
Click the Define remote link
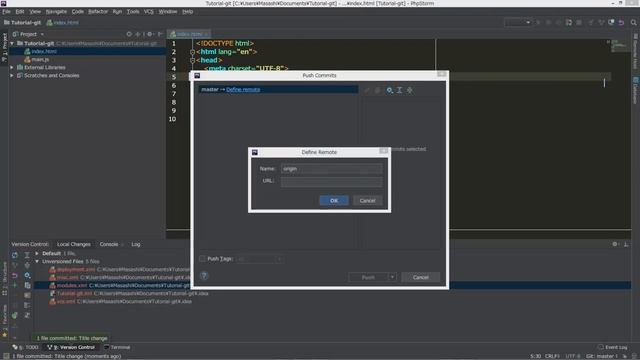[x=243, y=89]
